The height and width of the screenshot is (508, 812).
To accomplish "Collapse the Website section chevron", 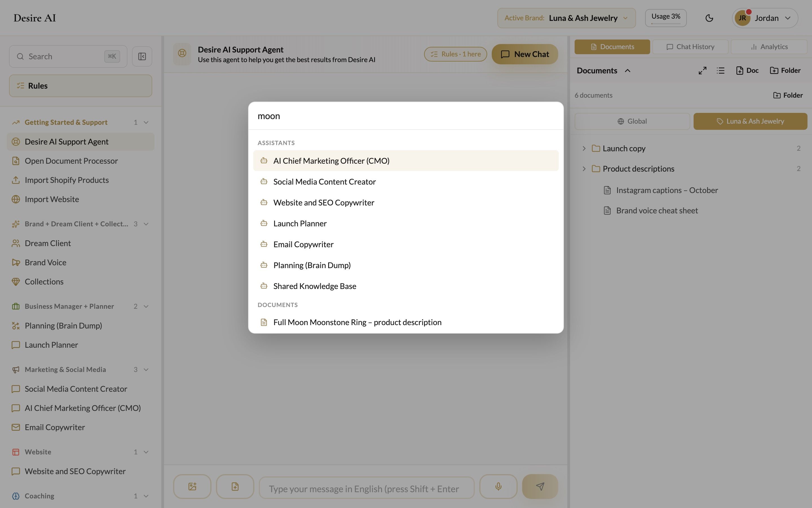I will [146, 452].
